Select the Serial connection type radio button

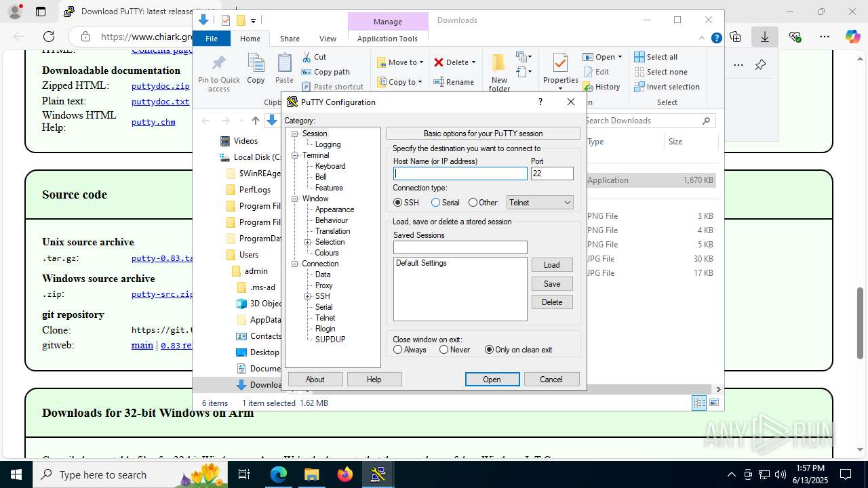(x=435, y=203)
